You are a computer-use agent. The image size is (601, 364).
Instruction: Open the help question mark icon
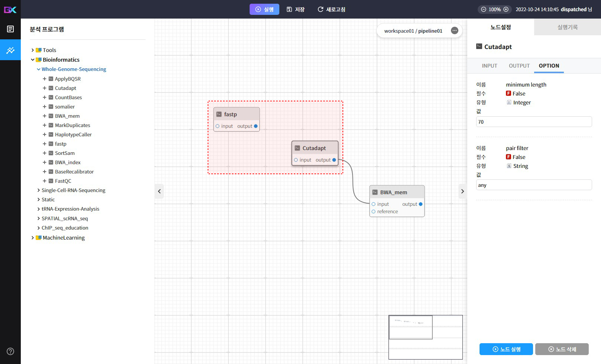10,351
